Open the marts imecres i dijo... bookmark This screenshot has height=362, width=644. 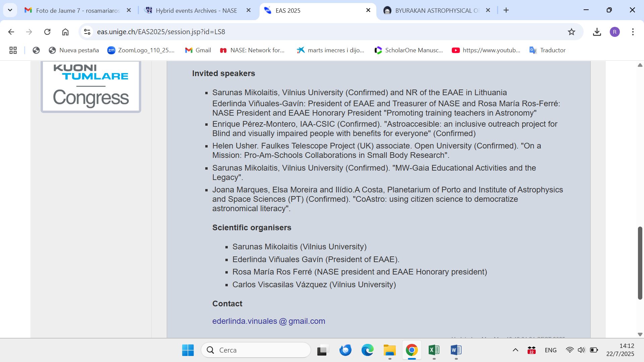(x=330, y=50)
